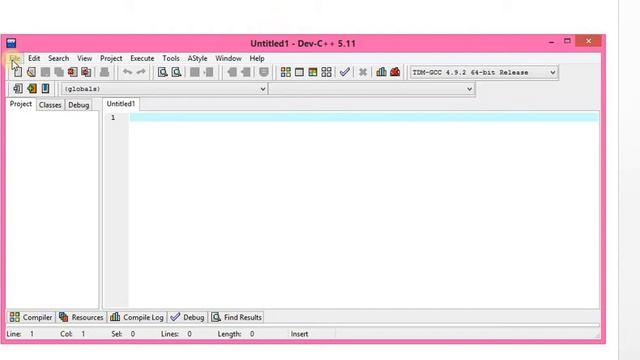Click the Save All toolbar icon
640x360 pixels.
coord(59,72)
